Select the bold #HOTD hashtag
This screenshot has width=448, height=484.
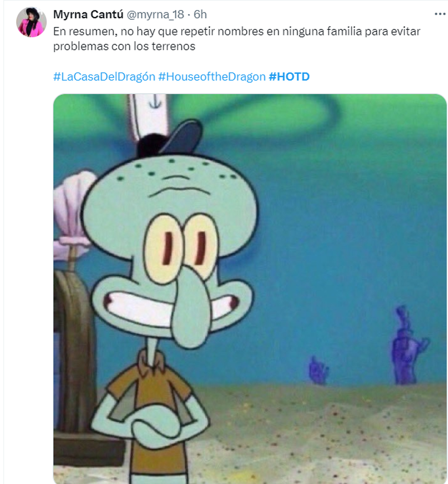pyautogui.click(x=289, y=77)
